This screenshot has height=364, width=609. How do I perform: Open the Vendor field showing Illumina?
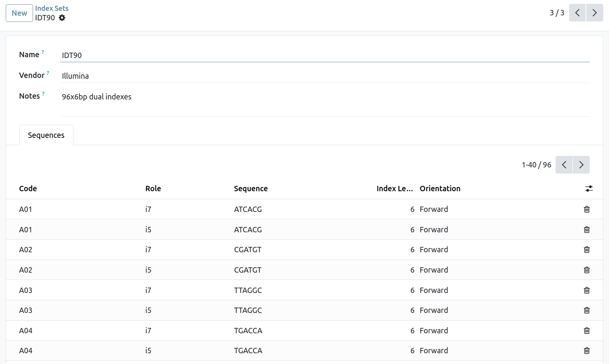tap(325, 76)
